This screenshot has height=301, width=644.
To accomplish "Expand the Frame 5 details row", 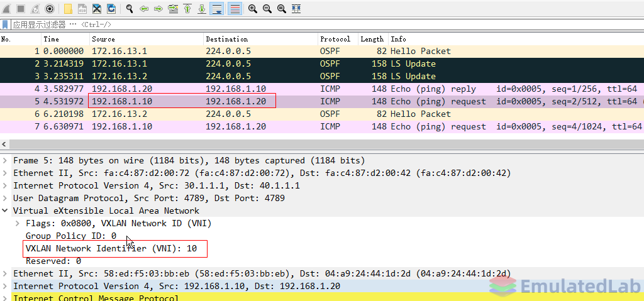I will 5,161.
